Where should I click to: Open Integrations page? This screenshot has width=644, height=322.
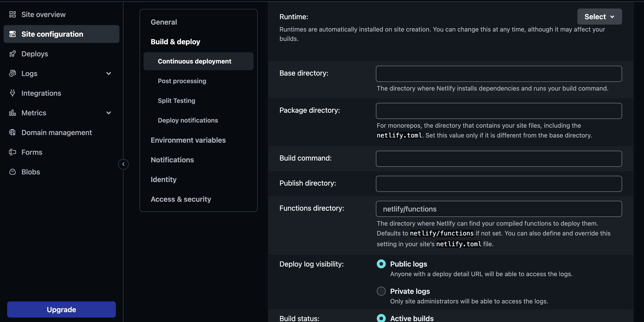click(x=61, y=93)
